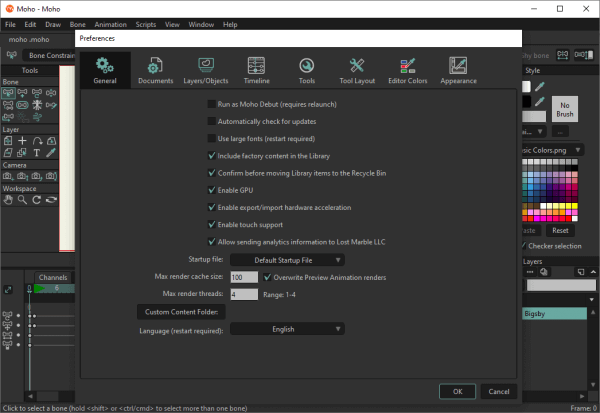Open Tools preferences tab
Viewport: 600px width, 413px height.
[307, 70]
